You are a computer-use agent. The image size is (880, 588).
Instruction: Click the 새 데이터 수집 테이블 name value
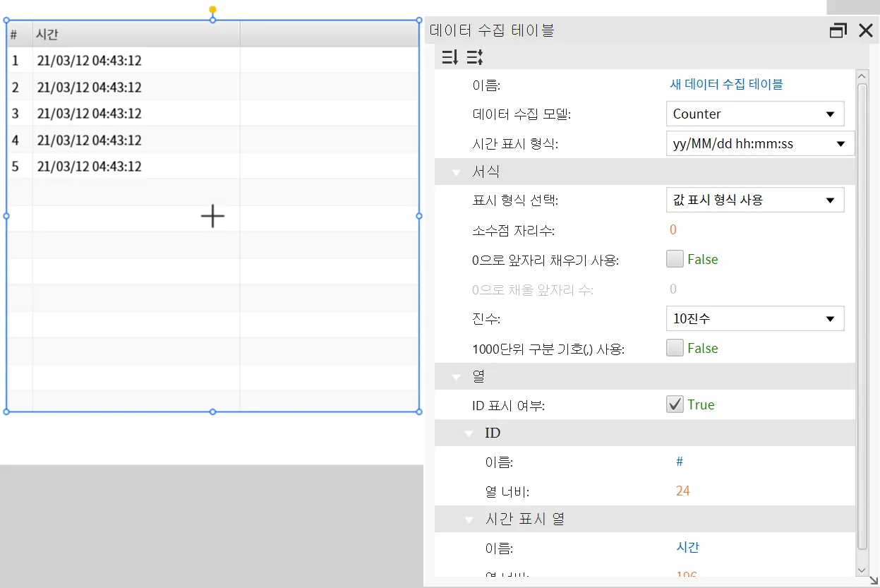(726, 85)
